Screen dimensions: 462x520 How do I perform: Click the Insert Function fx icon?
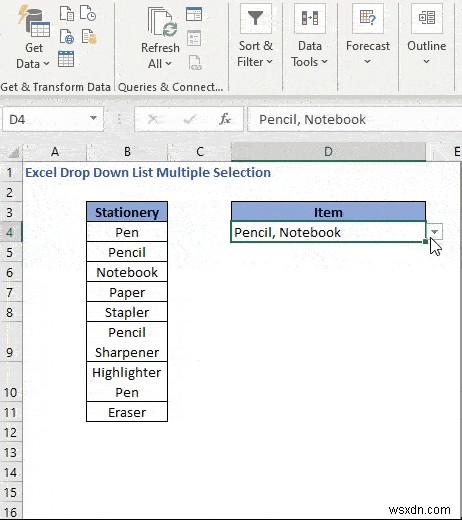tap(225, 119)
